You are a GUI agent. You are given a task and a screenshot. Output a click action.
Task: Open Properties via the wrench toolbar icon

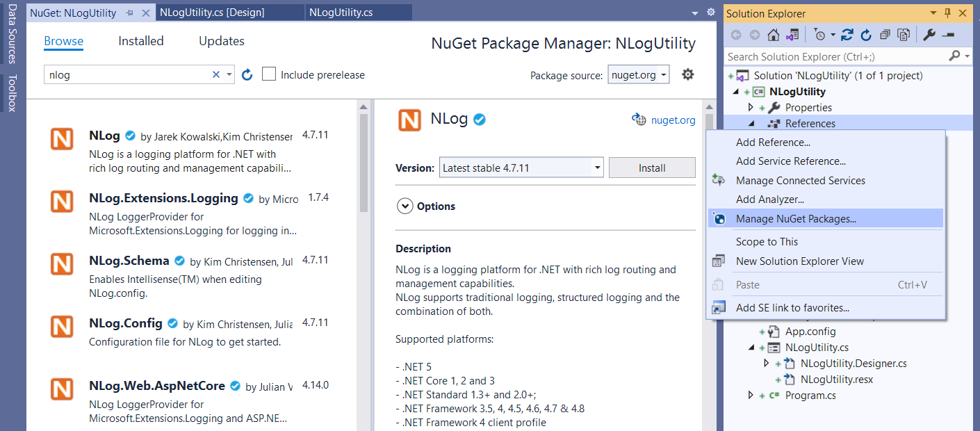929,35
